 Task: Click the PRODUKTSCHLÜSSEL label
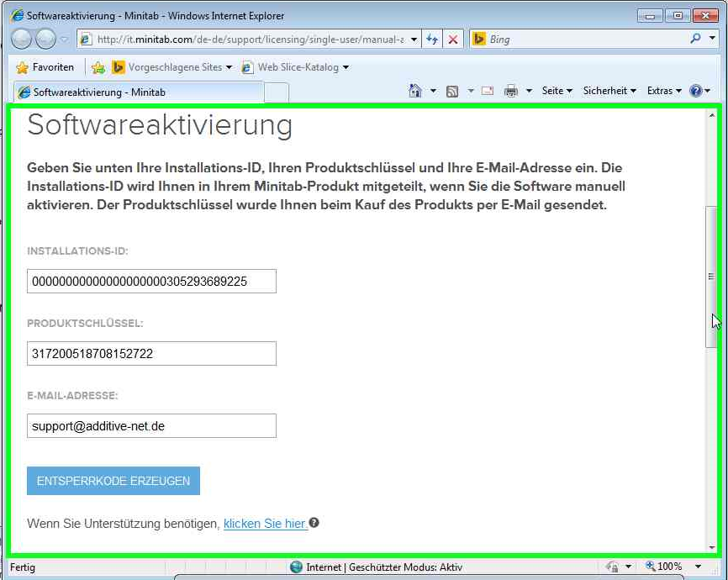[85, 324]
